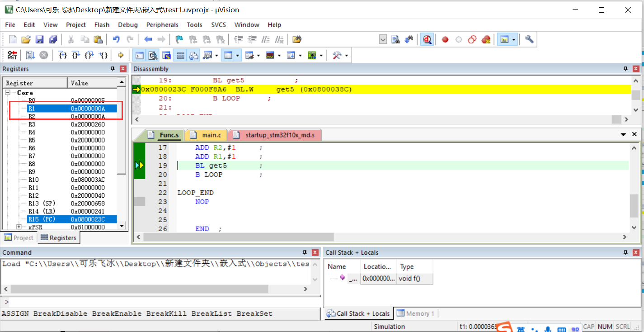Open the Peripherals menu
Screen dimensions: 644x332
pyautogui.click(x=162, y=25)
